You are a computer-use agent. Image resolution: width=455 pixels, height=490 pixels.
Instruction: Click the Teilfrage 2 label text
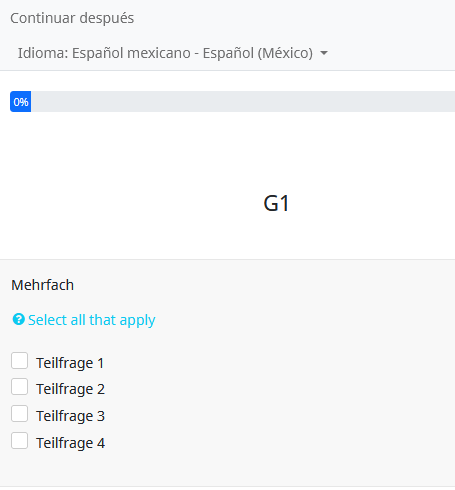click(x=71, y=389)
